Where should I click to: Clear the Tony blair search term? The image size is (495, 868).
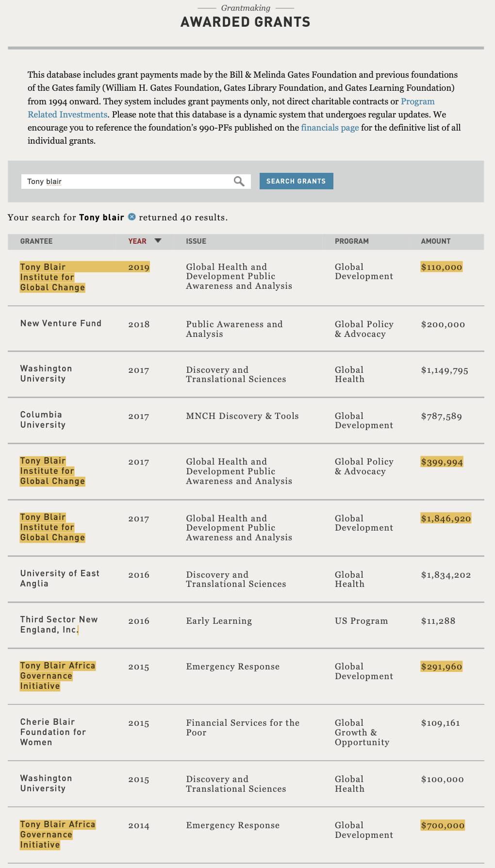tap(132, 217)
